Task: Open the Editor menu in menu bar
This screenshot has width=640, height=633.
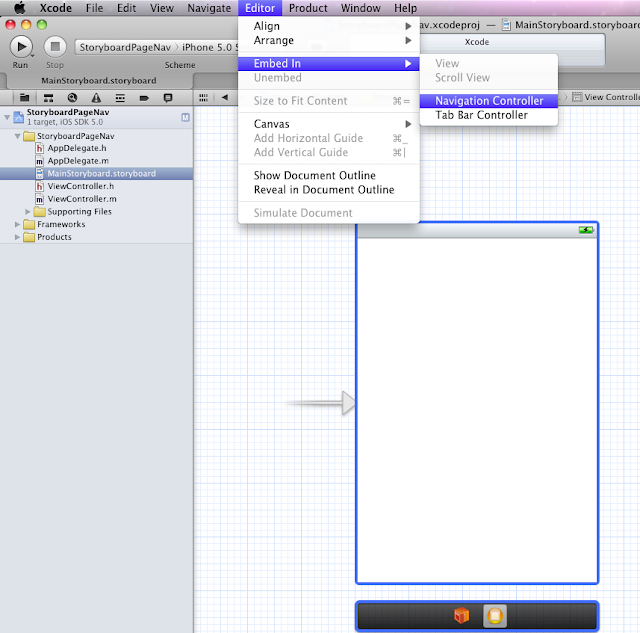Action: click(x=260, y=8)
